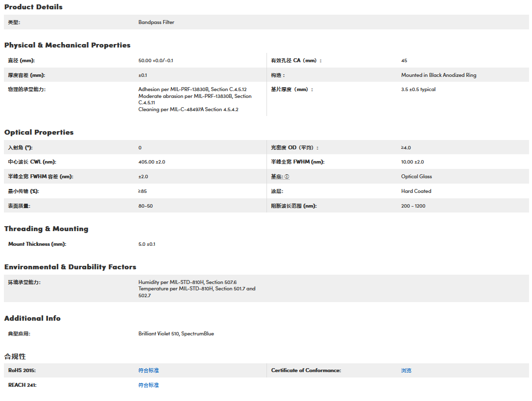
Task: Select the Brilliant Violet 510, SpectrumBlue text
Action: (176, 334)
